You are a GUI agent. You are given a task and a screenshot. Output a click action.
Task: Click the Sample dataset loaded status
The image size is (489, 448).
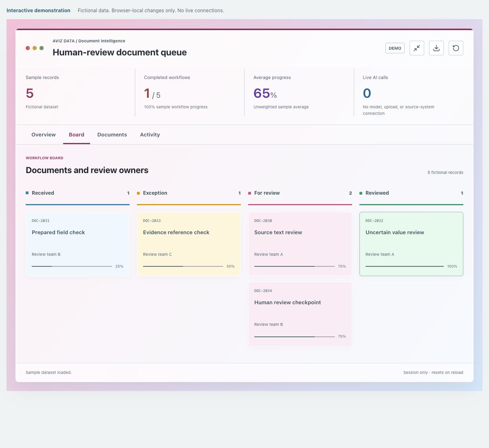(x=48, y=373)
